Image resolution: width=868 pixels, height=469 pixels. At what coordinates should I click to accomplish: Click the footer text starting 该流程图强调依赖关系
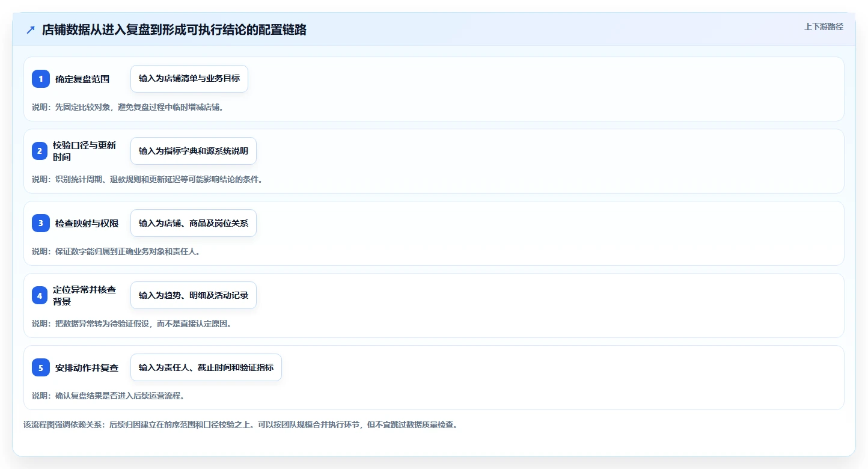(240, 425)
